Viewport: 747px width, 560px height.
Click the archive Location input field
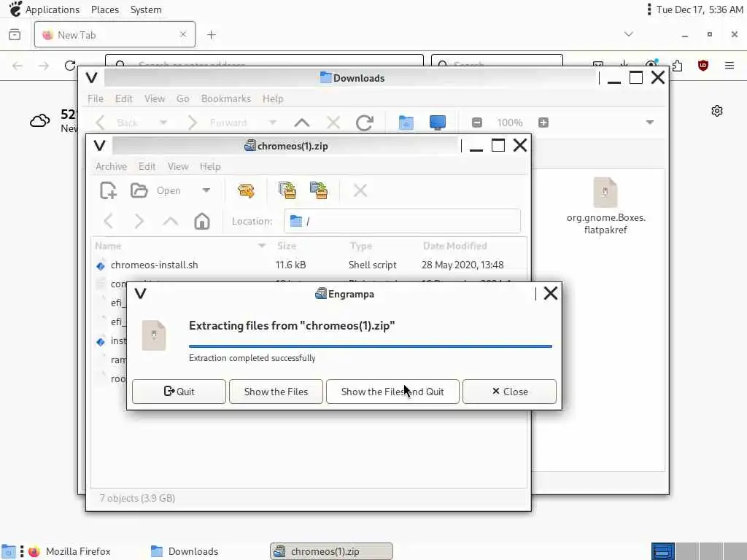point(402,221)
